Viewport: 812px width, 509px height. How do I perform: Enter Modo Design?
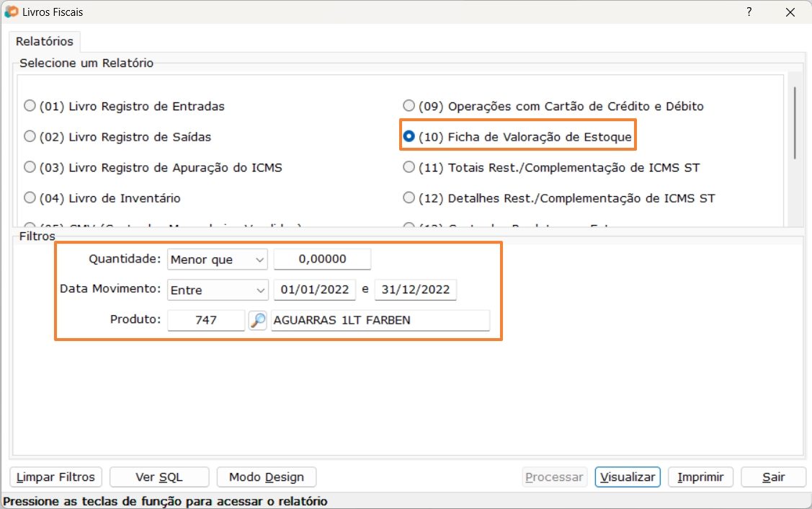[266, 477]
